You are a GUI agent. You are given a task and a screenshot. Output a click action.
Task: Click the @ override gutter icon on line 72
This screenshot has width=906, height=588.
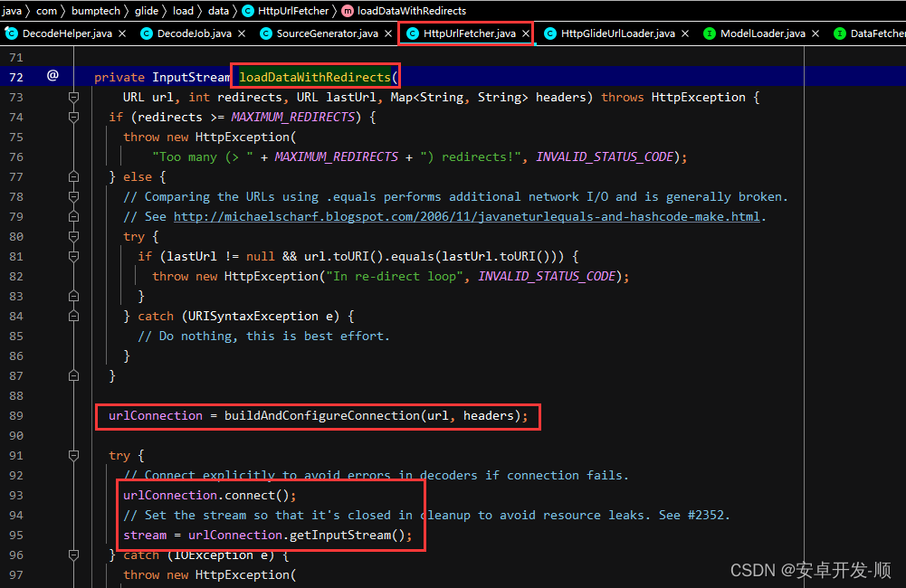[x=52, y=76]
